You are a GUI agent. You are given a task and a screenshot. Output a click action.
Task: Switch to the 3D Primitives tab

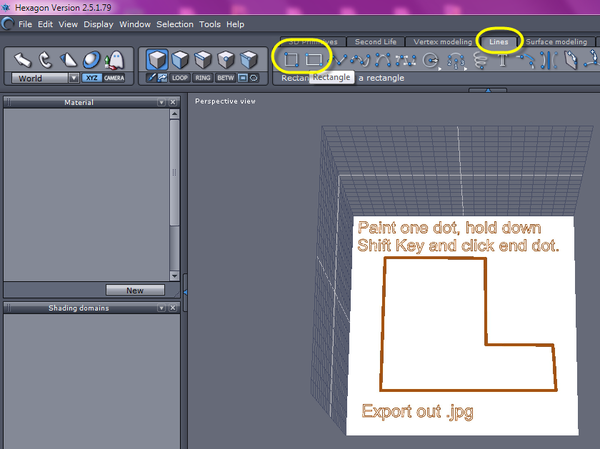(313, 42)
